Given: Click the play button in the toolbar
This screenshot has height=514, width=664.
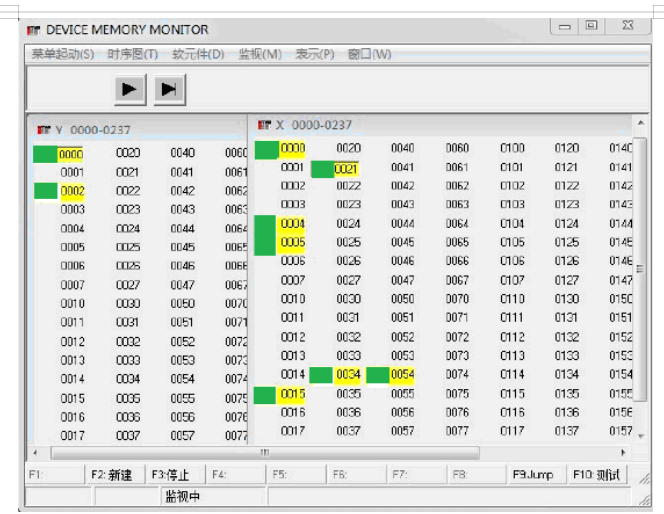Looking at the screenshot, I should coord(130,89).
